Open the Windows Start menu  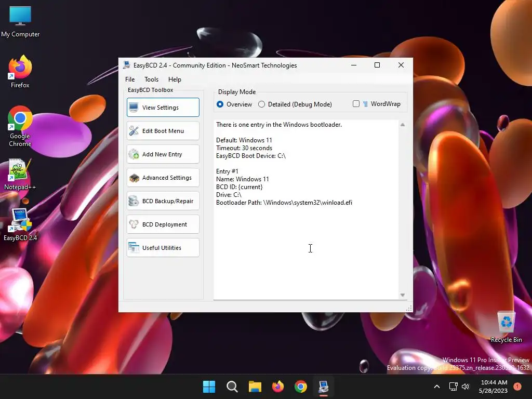tap(209, 387)
